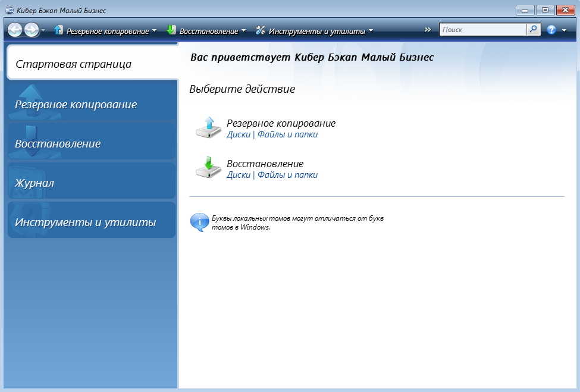Click Файлы и папки link under Восстановление
This screenshot has height=392, width=580.
point(287,175)
